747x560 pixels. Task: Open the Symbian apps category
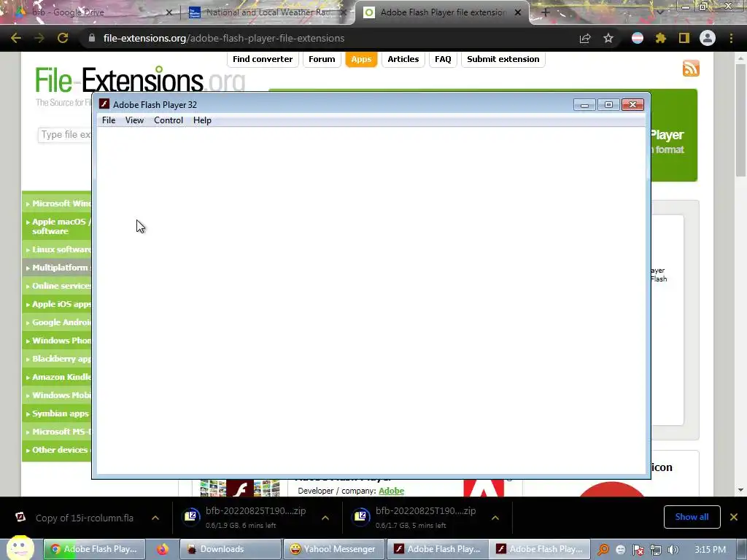click(x=57, y=413)
